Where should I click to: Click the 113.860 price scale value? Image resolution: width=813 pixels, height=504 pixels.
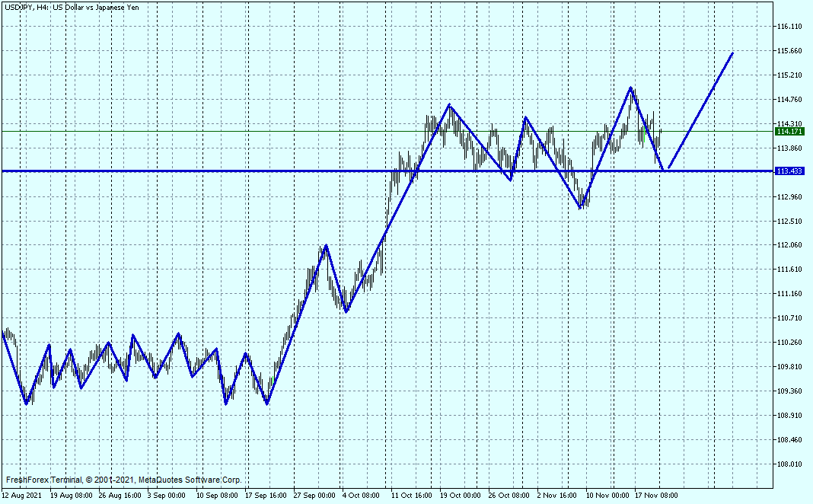[789, 148]
